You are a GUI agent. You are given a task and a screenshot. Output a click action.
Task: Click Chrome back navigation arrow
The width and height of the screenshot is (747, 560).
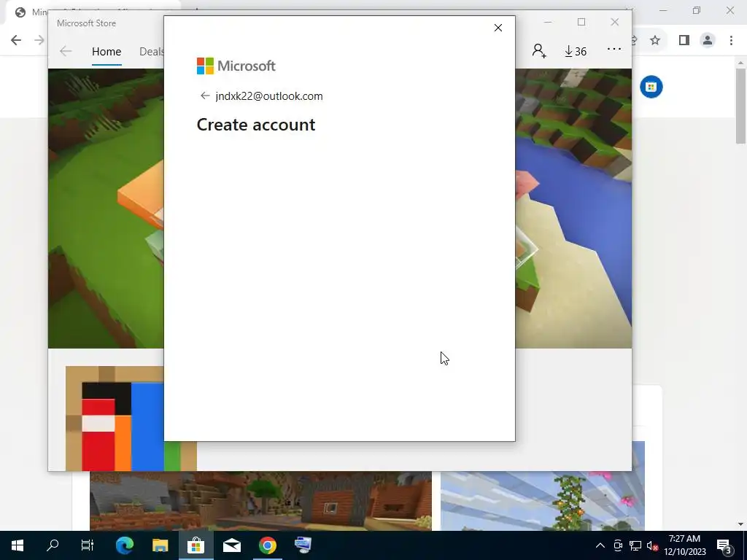click(x=16, y=40)
